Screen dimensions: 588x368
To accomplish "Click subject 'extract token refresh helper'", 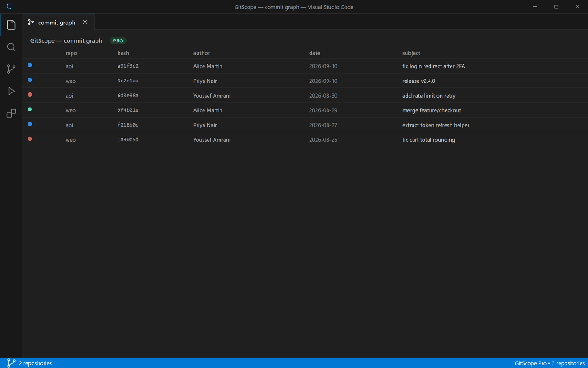I will pos(436,125).
